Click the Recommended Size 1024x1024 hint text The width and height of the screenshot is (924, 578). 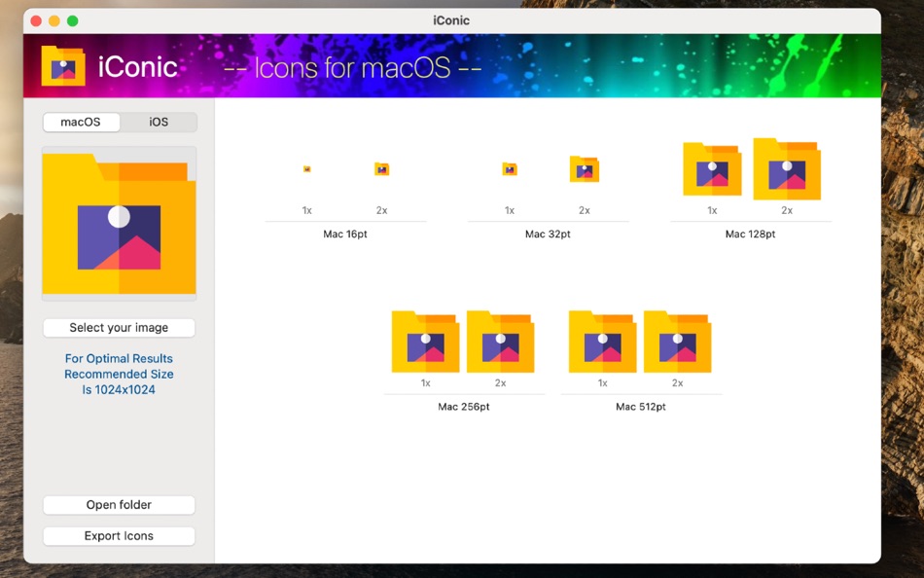(119, 374)
